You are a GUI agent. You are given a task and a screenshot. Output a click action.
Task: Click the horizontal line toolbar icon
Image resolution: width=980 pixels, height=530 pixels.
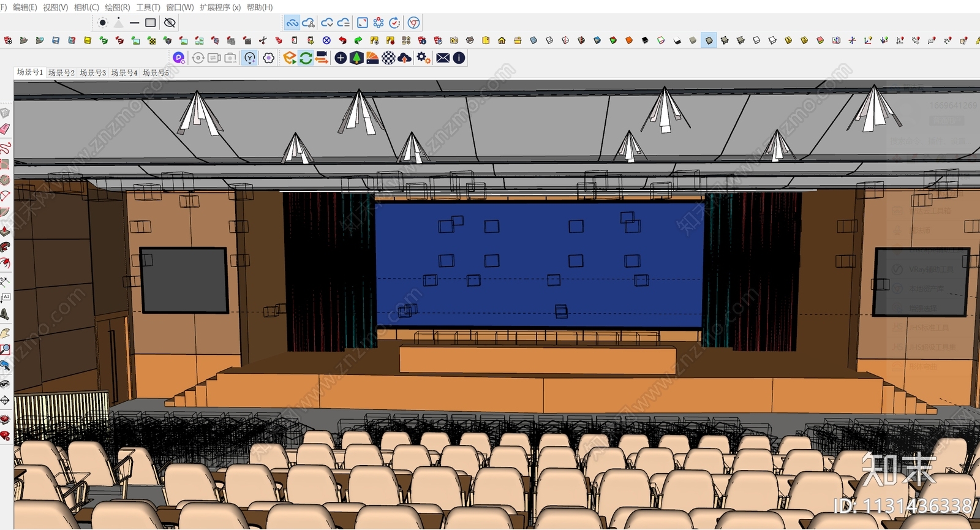pos(135,23)
